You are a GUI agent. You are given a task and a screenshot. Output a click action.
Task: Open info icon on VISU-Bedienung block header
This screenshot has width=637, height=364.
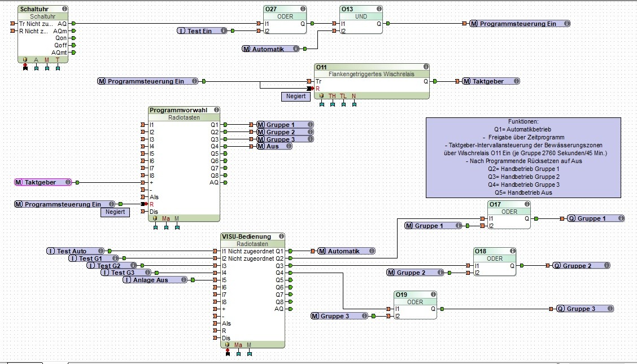coord(281,236)
